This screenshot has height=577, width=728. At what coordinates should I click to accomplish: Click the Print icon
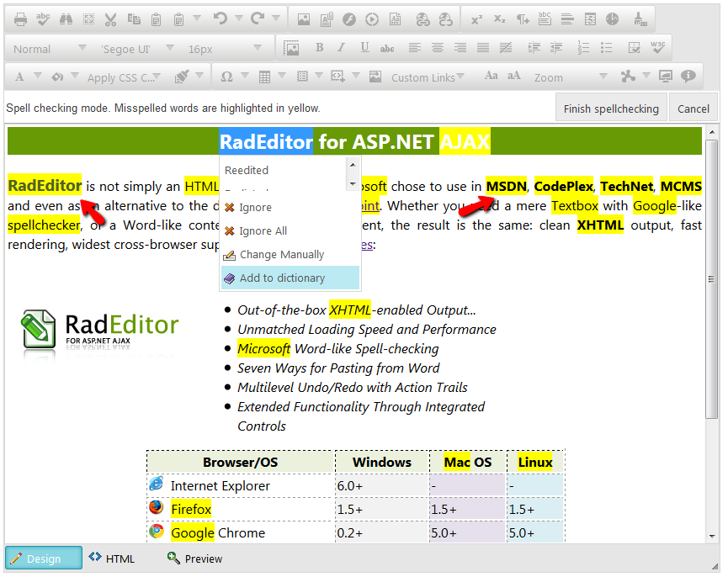click(x=20, y=19)
